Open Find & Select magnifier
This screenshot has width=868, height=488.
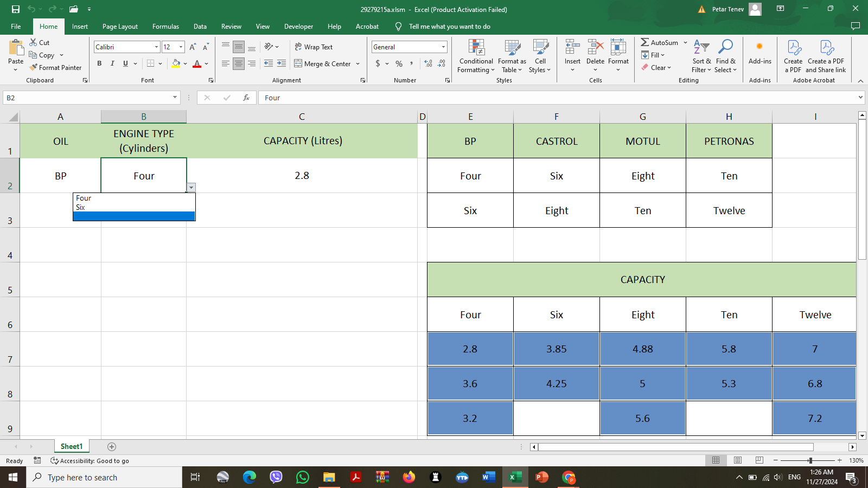(725, 56)
